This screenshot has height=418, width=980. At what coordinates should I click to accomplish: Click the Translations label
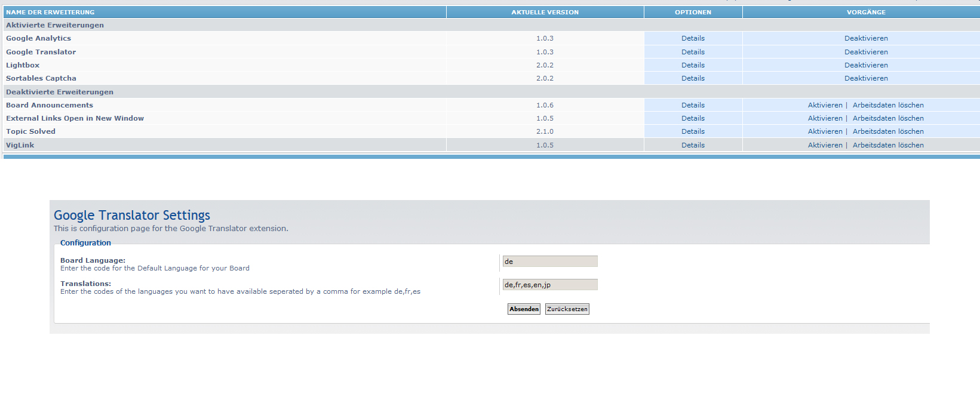85,284
